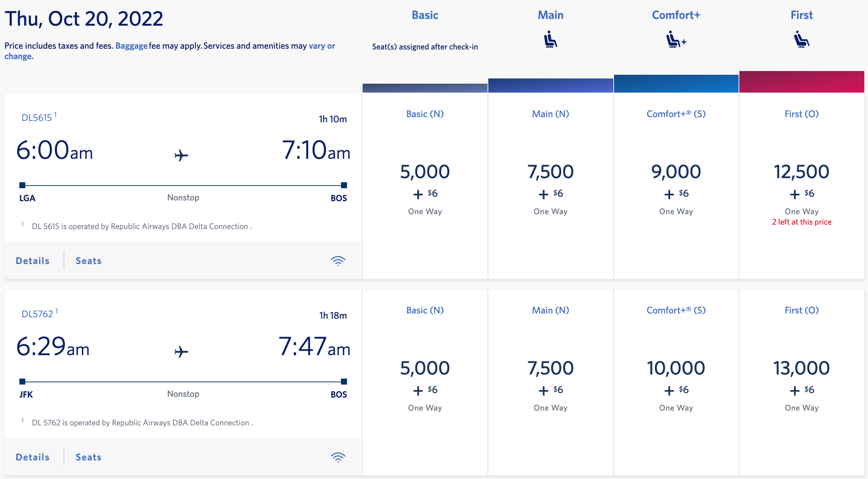This screenshot has height=479, width=868.
Task: Click the red First class column color bar
Action: 801,81
